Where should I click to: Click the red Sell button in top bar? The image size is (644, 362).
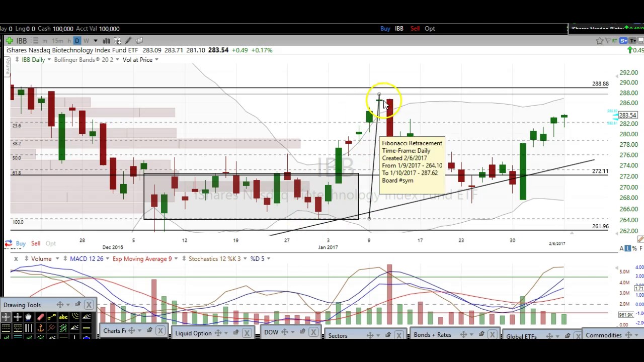pos(415,29)
